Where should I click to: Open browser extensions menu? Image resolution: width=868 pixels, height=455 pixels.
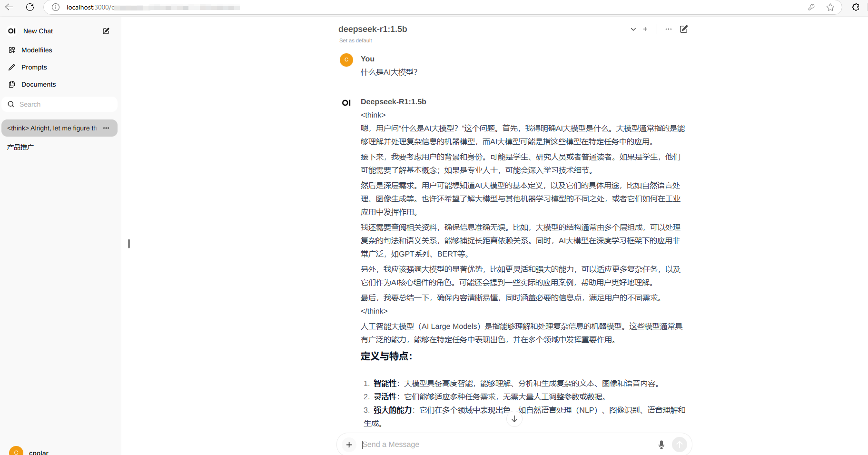(856, 7)
